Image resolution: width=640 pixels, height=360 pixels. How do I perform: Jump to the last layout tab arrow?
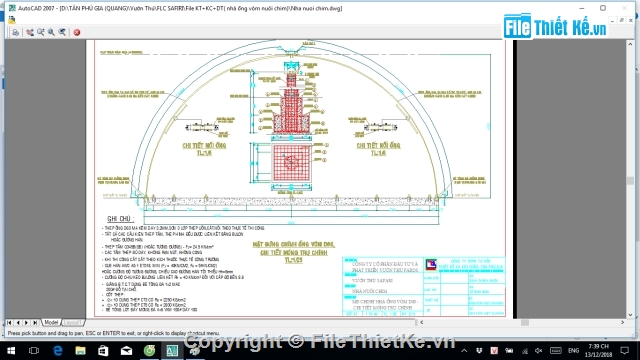(36, 322)
